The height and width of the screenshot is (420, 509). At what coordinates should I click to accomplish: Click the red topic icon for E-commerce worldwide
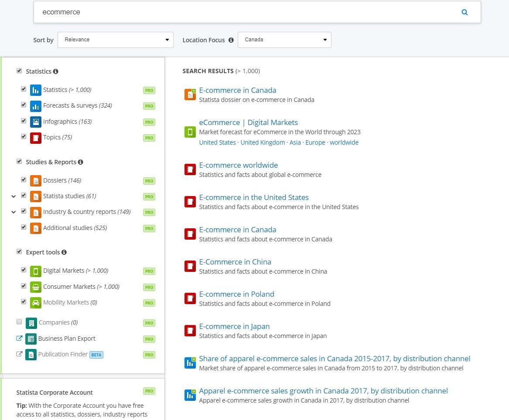(x=190, y=169)
